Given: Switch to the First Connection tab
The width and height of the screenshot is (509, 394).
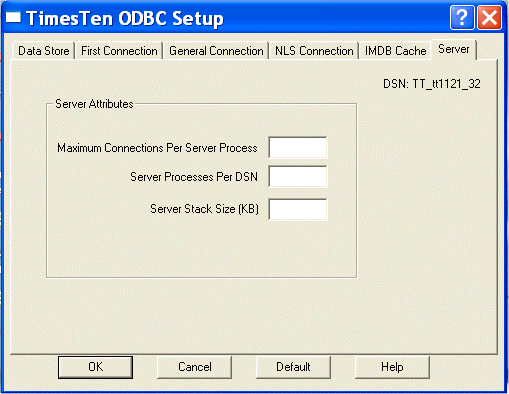Looking at the screenshot, I should click(119, 51).
